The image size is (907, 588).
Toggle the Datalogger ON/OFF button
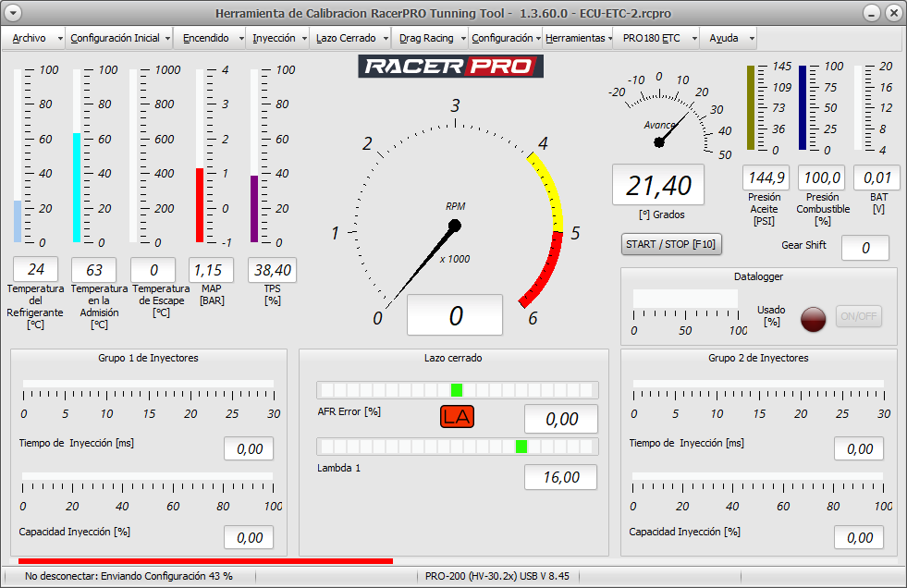(x=858, y=316)
